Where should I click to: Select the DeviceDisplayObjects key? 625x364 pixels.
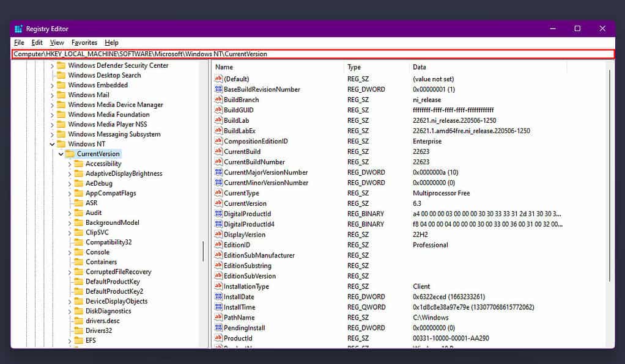coord(116,301)
